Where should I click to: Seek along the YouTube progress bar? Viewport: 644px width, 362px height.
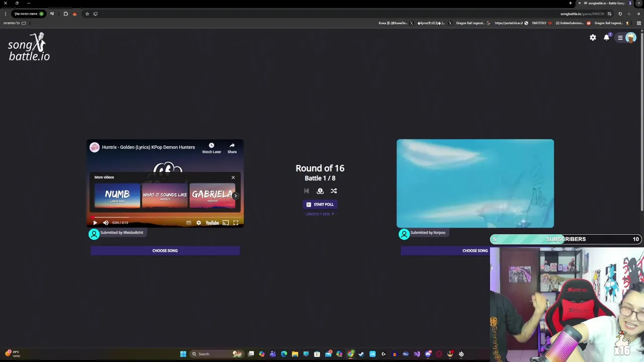[165, 217]
